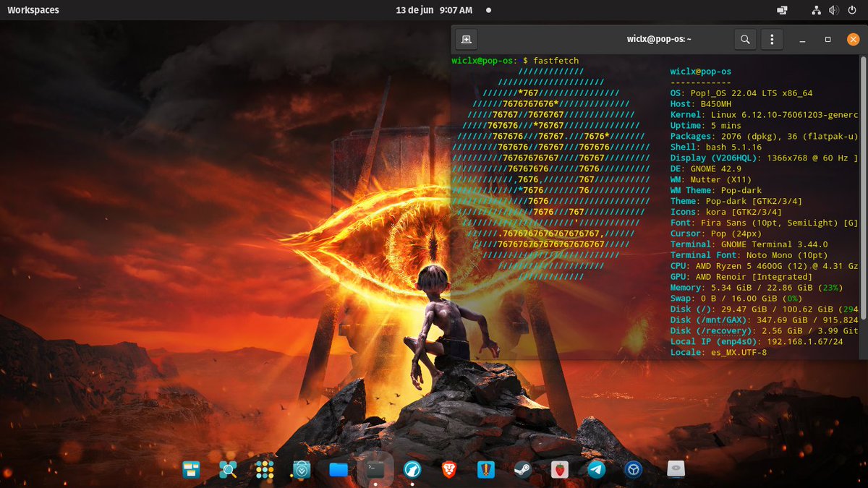Image resolution: width=868 pixels, height=488 pixels.
Task: Click the WM Theme: Pop-dark line
Action: click(716, 191)
